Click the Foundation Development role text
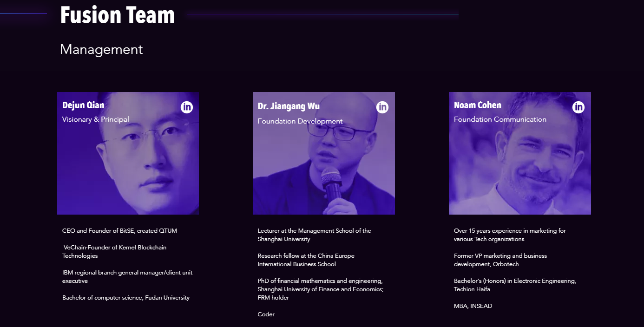 [x=300, y=121]
